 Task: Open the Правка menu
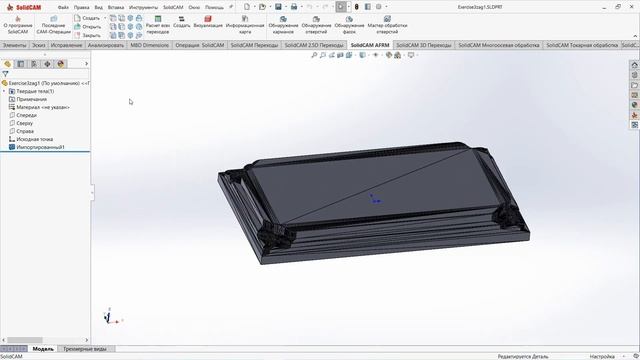(81, 7)
